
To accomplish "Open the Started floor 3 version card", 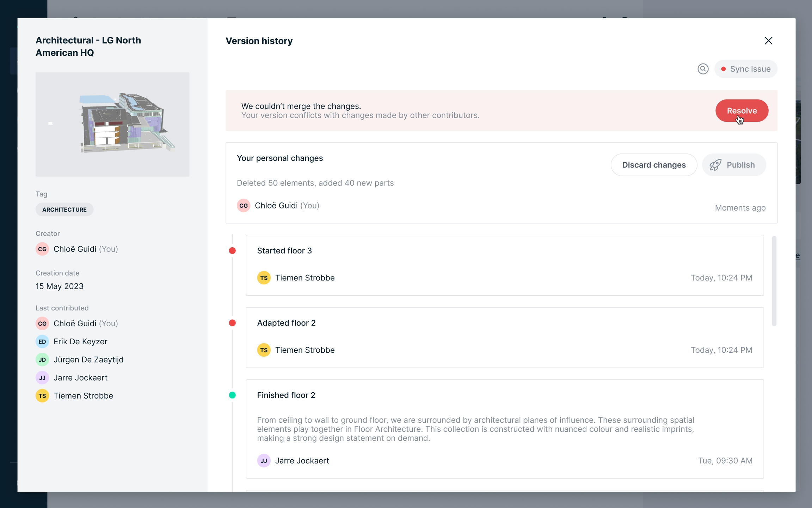I will pos(505,265).
